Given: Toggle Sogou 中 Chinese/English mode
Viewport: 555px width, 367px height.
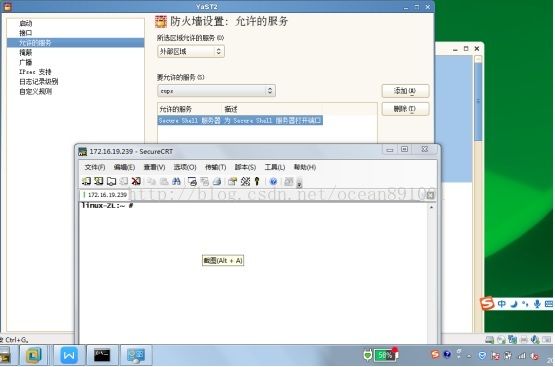Looking at the screenshot, I should point(502,304).
